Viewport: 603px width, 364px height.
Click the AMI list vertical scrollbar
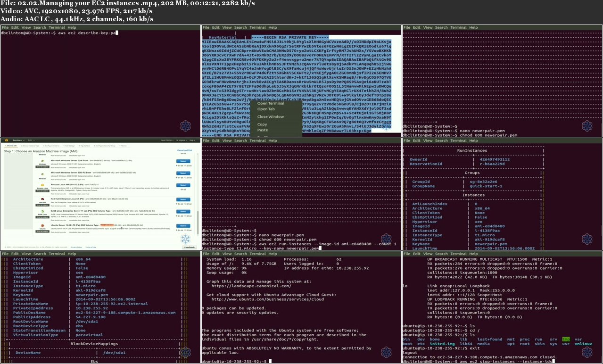[x=198, y=222]
